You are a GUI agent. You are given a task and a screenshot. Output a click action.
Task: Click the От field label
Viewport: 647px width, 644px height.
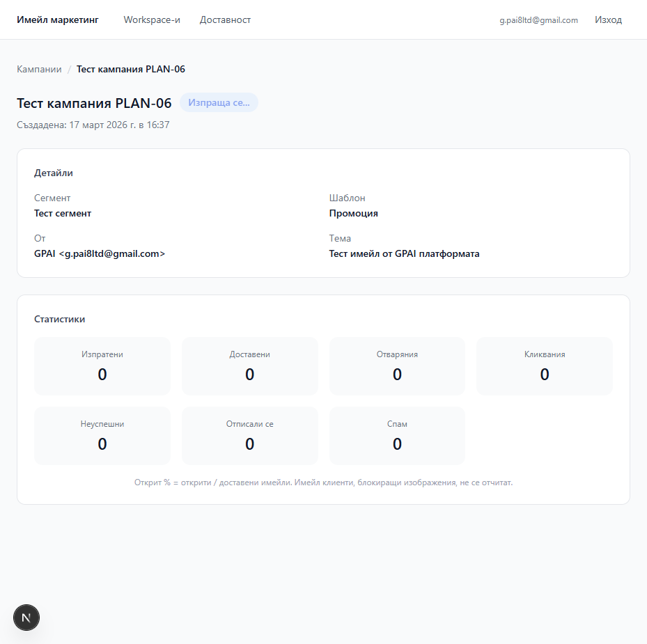coord(40,239)
